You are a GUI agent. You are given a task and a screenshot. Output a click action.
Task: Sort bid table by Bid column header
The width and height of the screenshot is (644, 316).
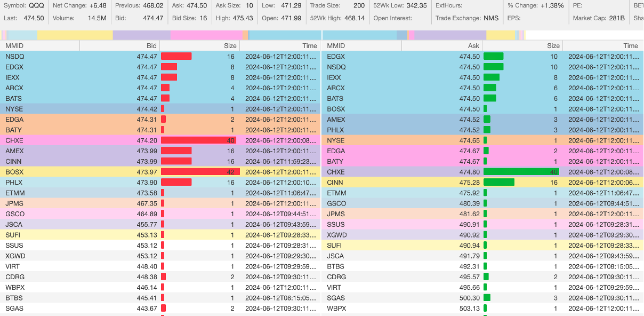120,46
